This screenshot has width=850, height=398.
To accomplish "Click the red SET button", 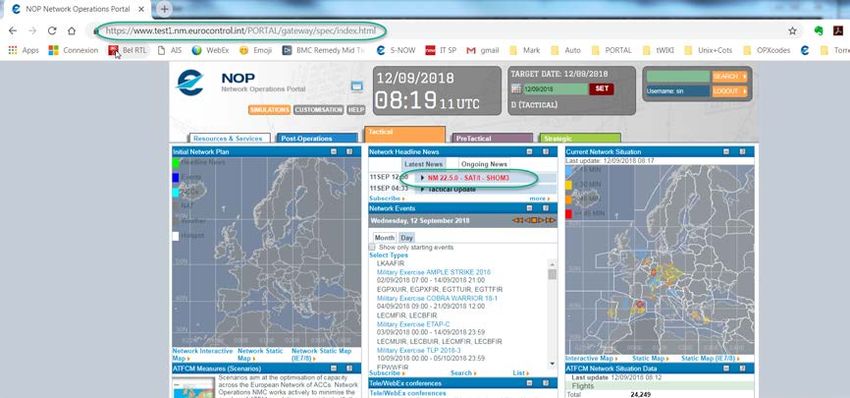I will click(602, 89).
